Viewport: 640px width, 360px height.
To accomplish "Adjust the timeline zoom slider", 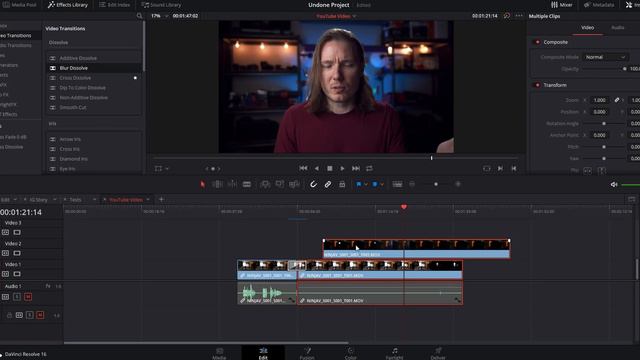I will pos(436,184).
